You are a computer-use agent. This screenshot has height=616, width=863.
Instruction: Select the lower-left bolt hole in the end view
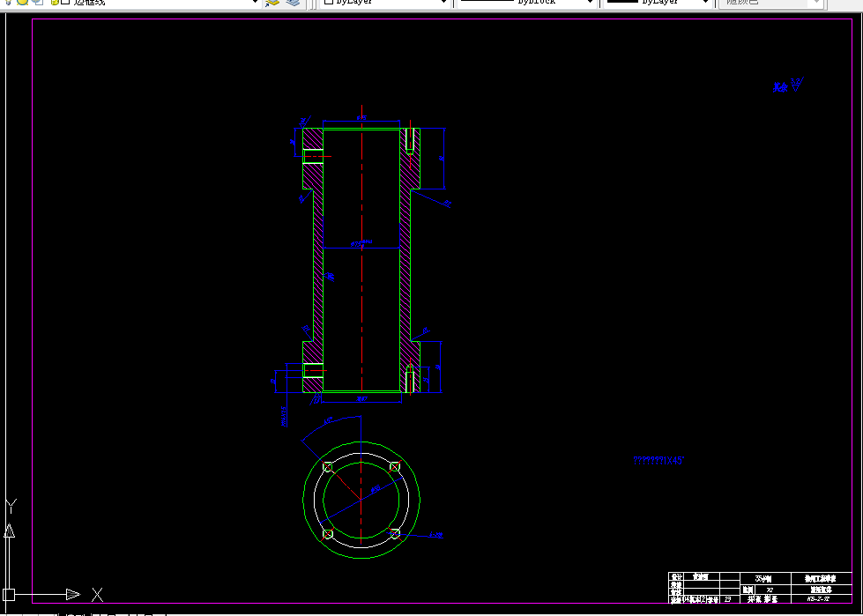click(x=328, y=534)
